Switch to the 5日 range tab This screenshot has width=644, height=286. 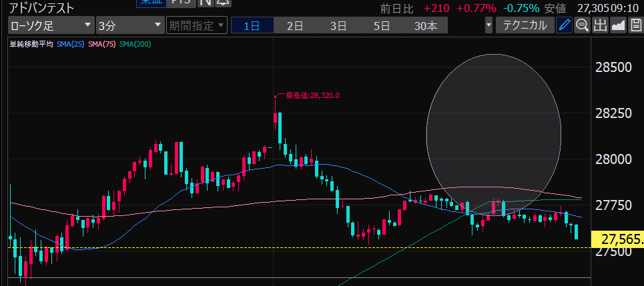382,26
